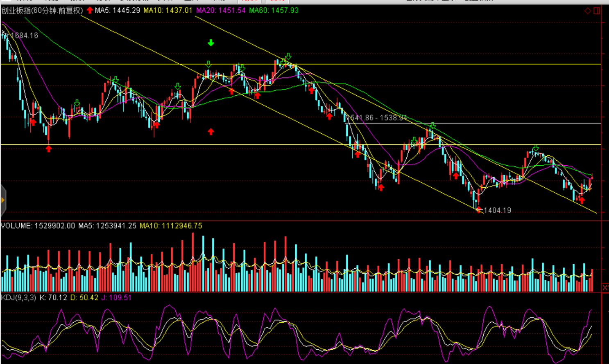The width and height of the screenshot is (609, 364).
Task: Click the 1684.16 high price marker
Action: click(x=24, y=36)
